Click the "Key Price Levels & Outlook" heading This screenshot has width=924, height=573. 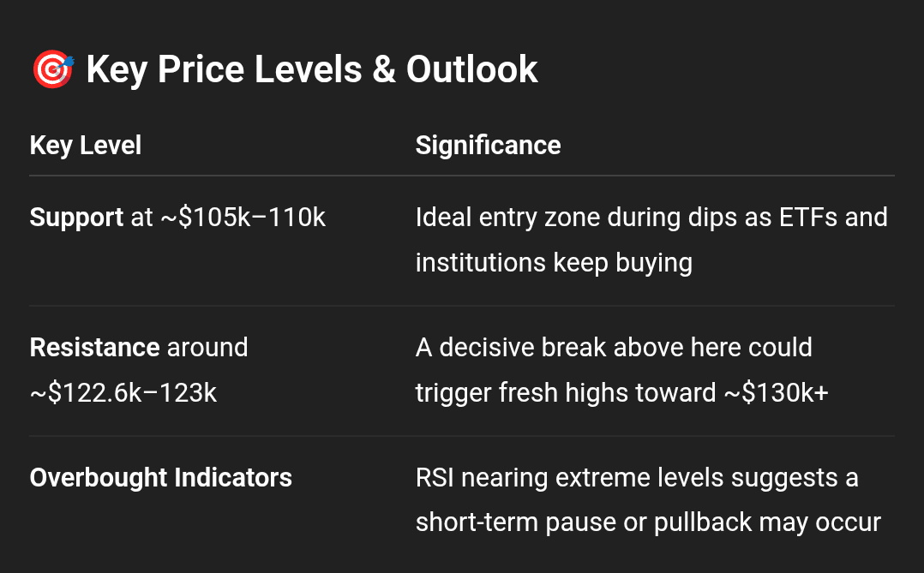coord(311,70)
